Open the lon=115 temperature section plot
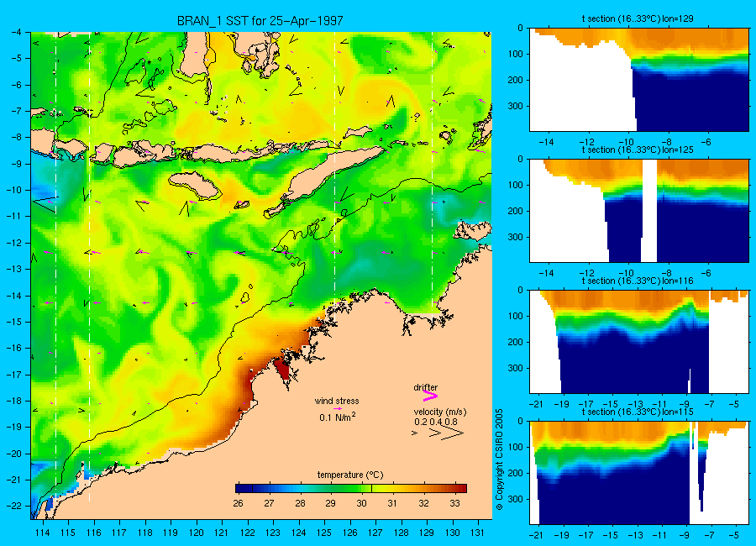Screen dimensions: 756x546 (x=639, y=473)
